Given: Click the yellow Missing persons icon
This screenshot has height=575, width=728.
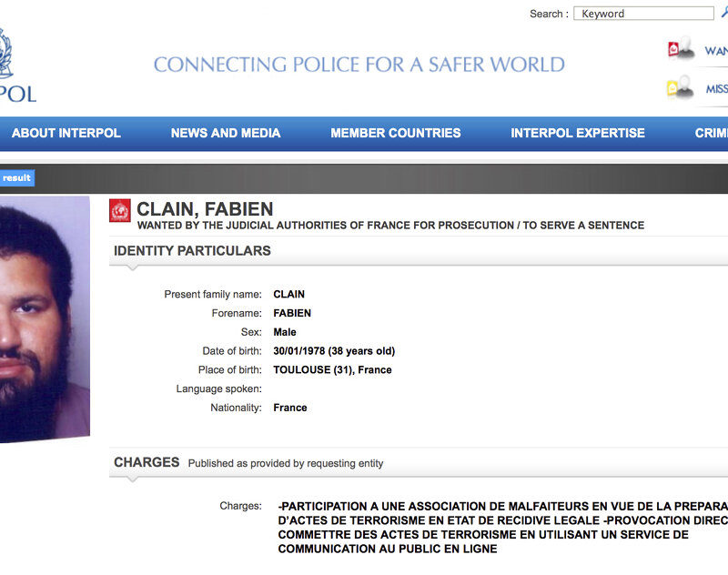Looking at the screenshot, I should 680,88.
